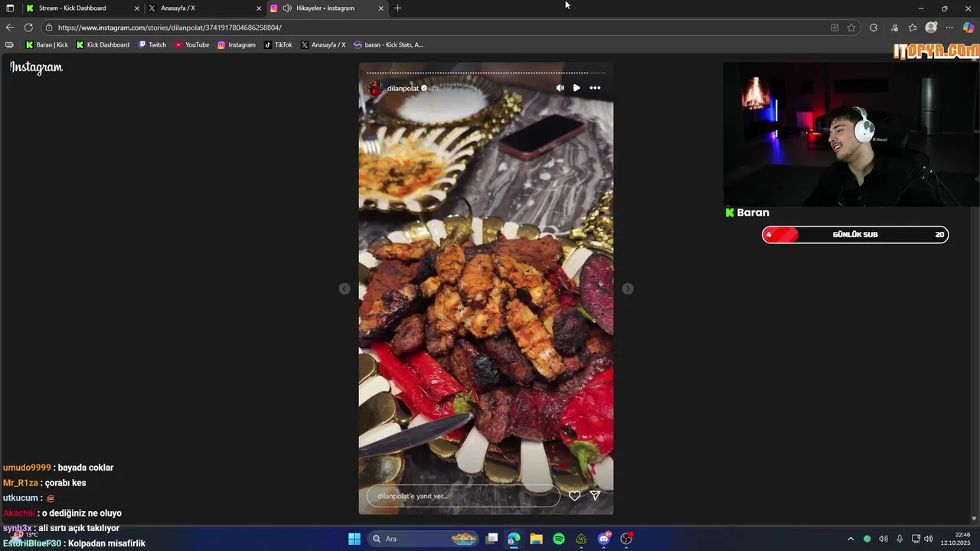This screenshot has height=551, width=980.
Task: Like the story with the heart icon
Action: click(x=575, y=496)
